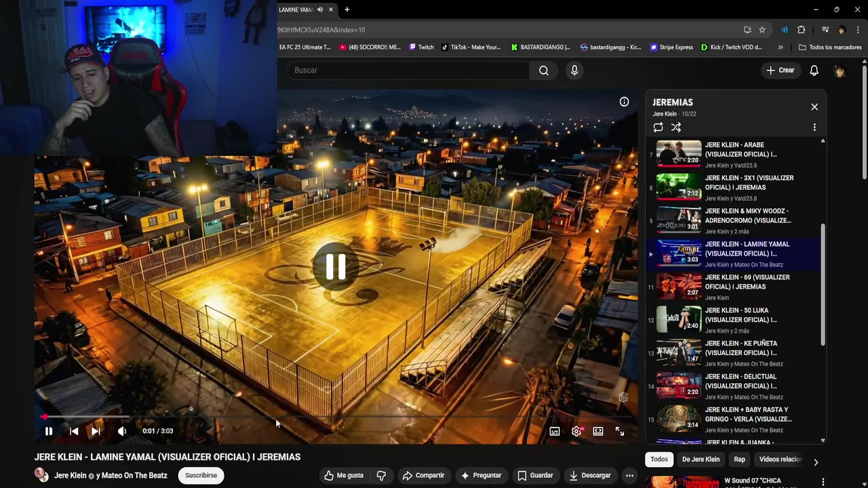868x488 pixels.
Task: Open more actions menu below video
Action: (x=629, y=476)
